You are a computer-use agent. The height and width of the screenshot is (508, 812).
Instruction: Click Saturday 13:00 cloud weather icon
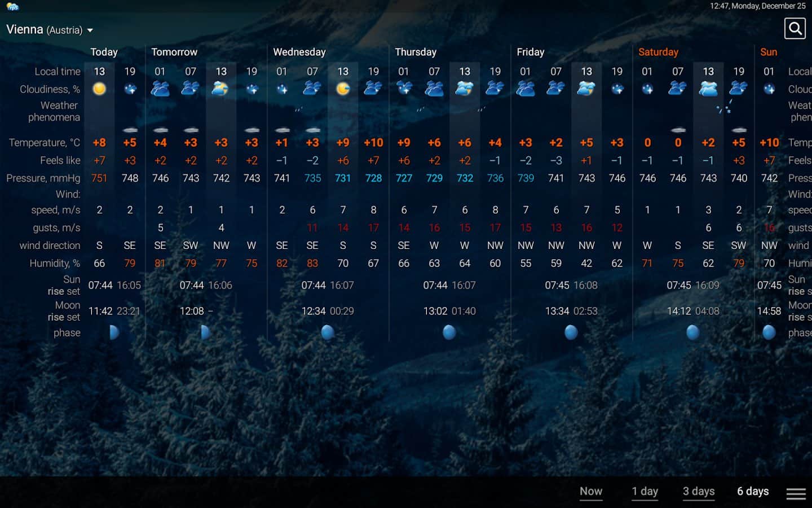pos(708,89)
